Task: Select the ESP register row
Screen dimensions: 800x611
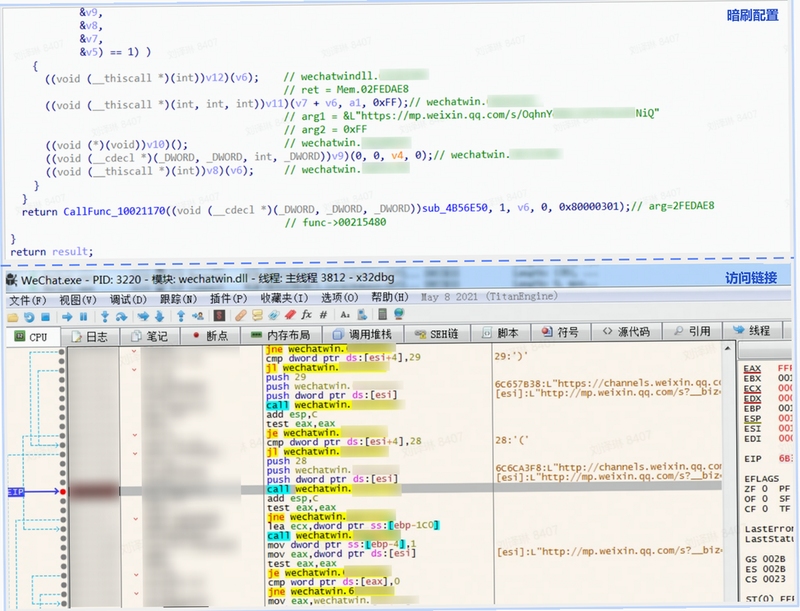Action: (x=767, y=418)
